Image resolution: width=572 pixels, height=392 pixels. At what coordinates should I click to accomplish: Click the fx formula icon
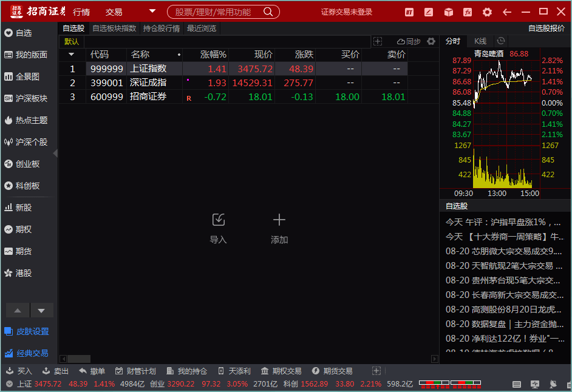(x=468, y=12)
